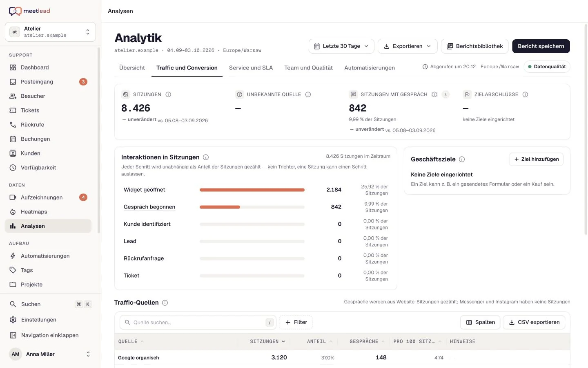Click info icon by Interaktionen in Sitzungen
The width and height of the screenshot is (588, 368).
point(206,157)
